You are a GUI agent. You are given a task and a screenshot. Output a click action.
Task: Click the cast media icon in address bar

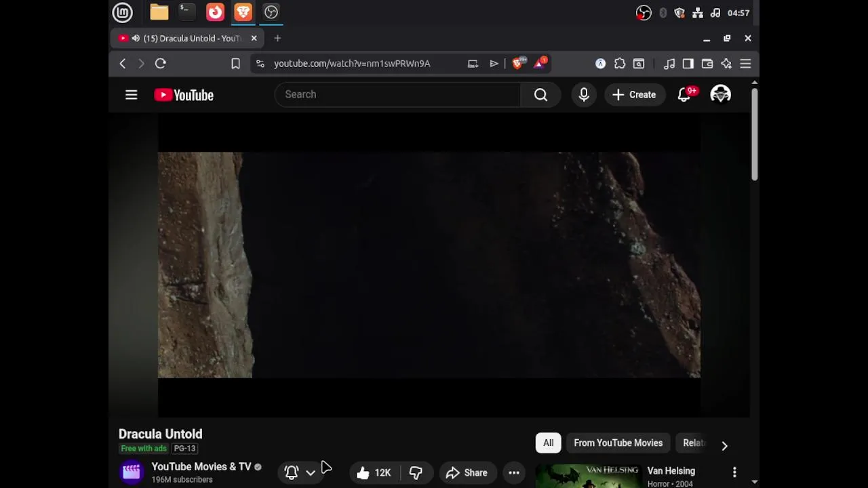click(x=473, y=64)
